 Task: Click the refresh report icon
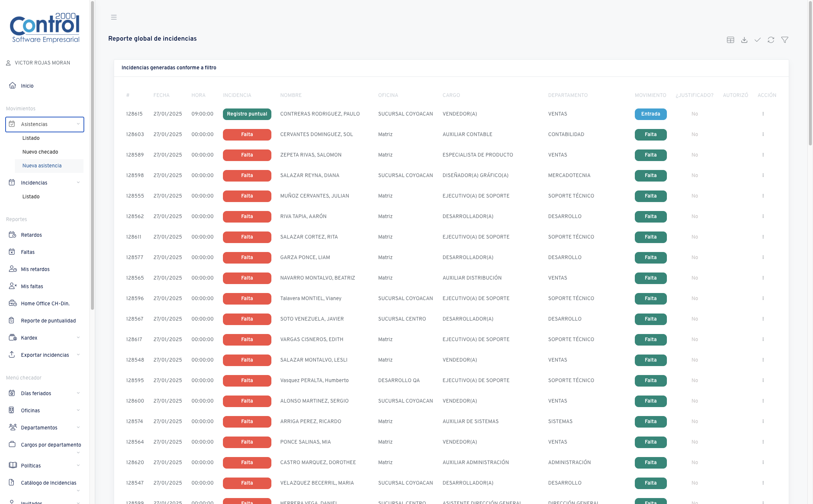(x=771, y=40)
